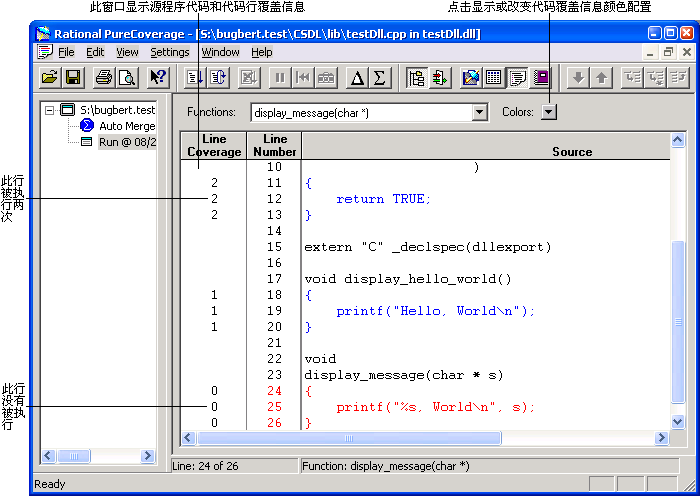Open the Settings menu

pyautogui.click(x=170, y=52)
